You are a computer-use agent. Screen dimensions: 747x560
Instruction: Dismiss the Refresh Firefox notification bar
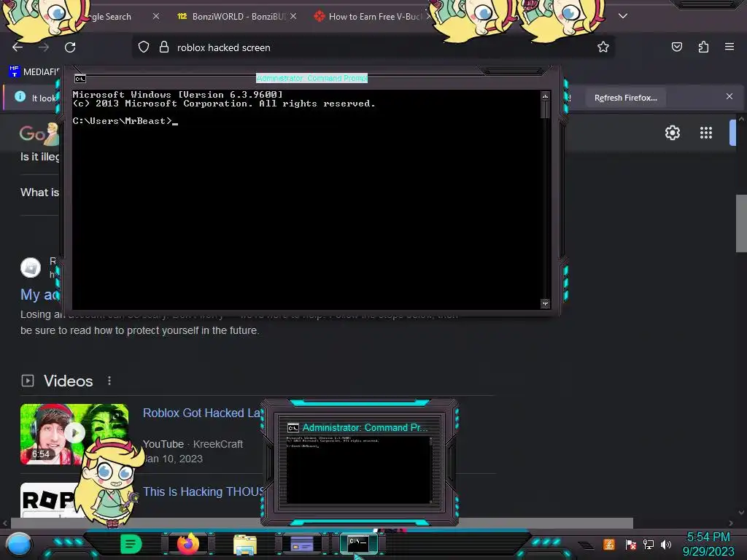729,97
